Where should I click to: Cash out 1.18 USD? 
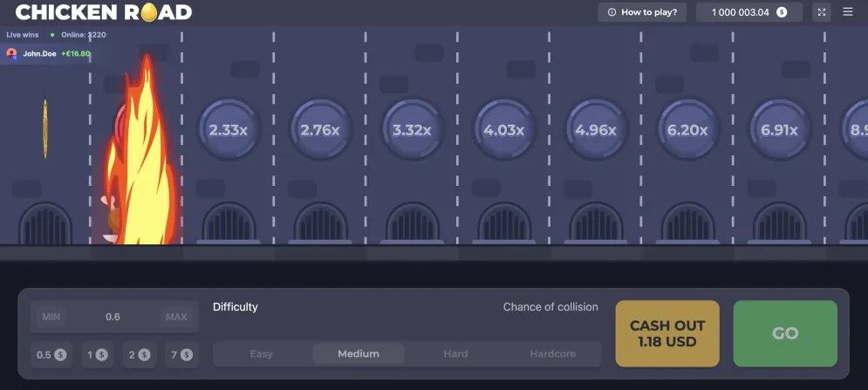[667, 333]
